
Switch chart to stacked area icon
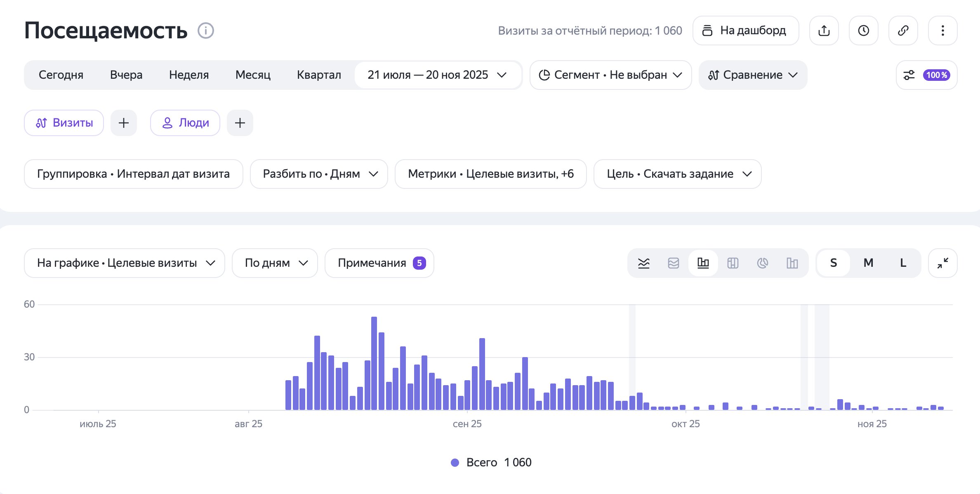pyautogui.click(x=673, y=263)
